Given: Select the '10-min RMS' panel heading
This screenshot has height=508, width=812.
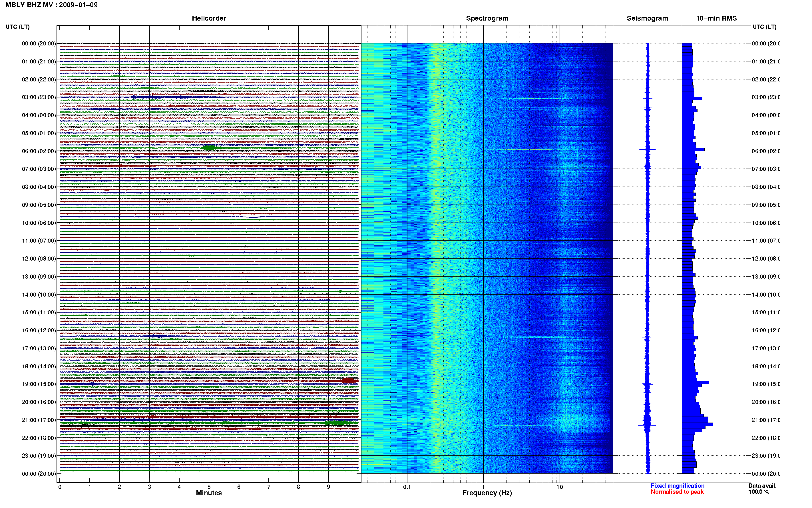Looking at the screenshot, I should [716, 19].
